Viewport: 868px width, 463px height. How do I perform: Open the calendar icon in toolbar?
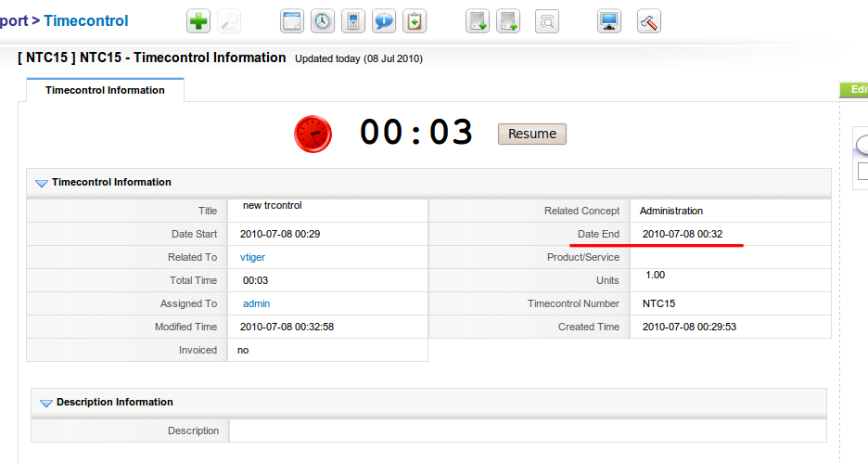coord(292,21)
